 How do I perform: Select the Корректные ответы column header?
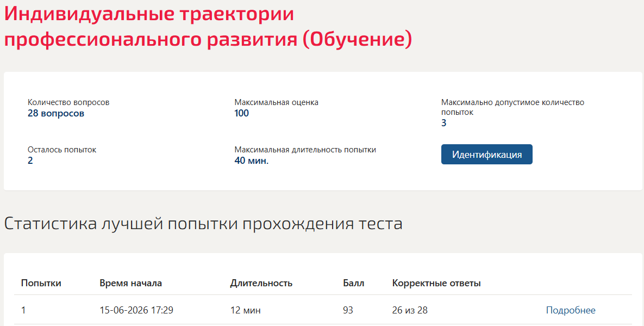436,283
